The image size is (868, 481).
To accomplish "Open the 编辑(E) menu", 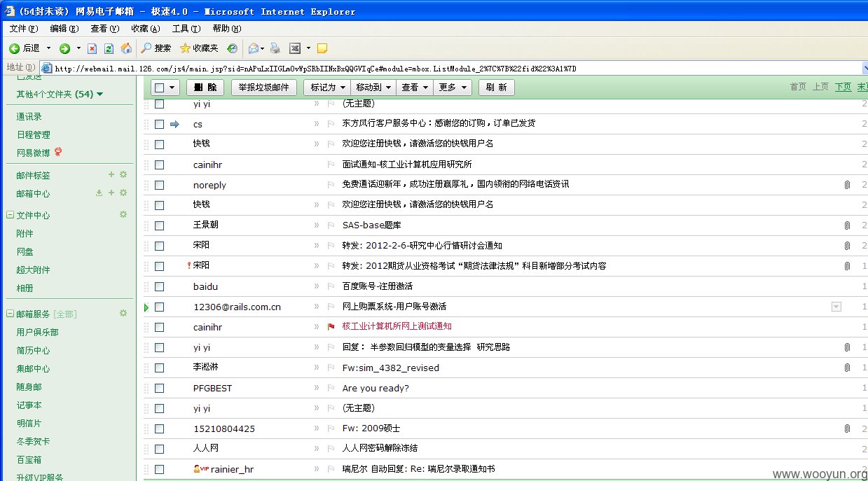I will click(x=64, y=29).
